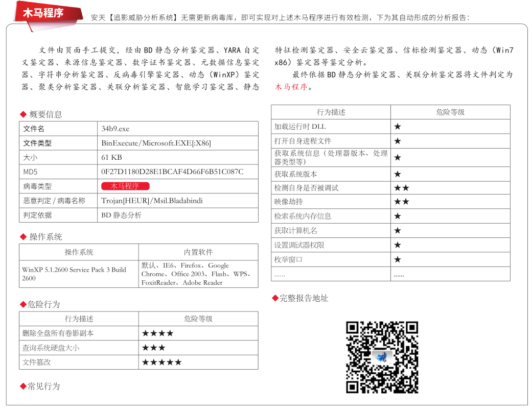Click the QR code for the full report
The image size is (532, 412).
click(x=382, y=357)
